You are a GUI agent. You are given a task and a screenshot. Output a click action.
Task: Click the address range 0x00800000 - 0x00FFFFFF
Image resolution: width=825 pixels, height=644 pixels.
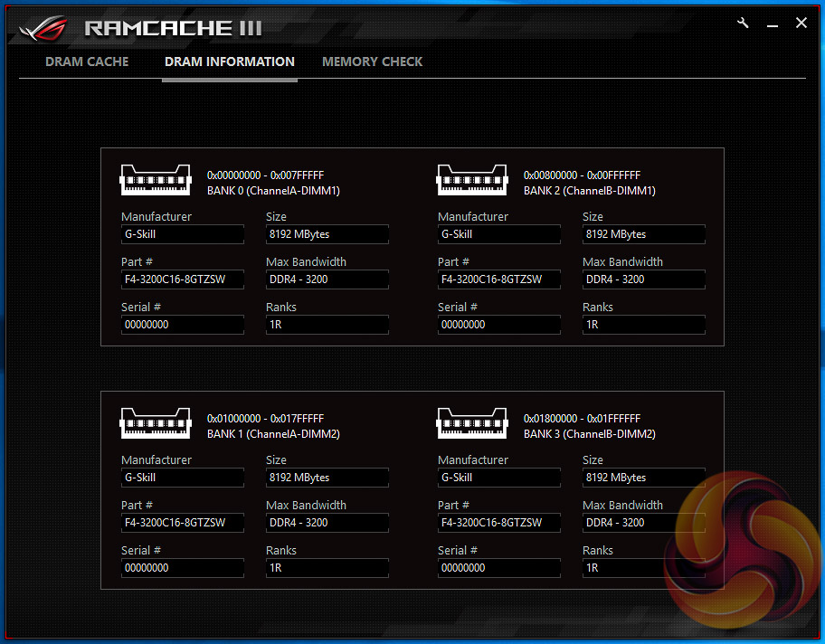[x=582, y=175]
